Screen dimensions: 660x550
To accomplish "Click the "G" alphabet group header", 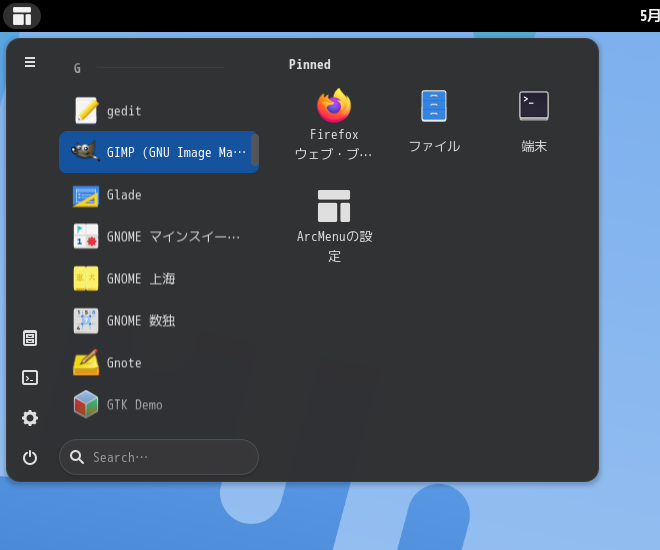I will coord(77,68).
